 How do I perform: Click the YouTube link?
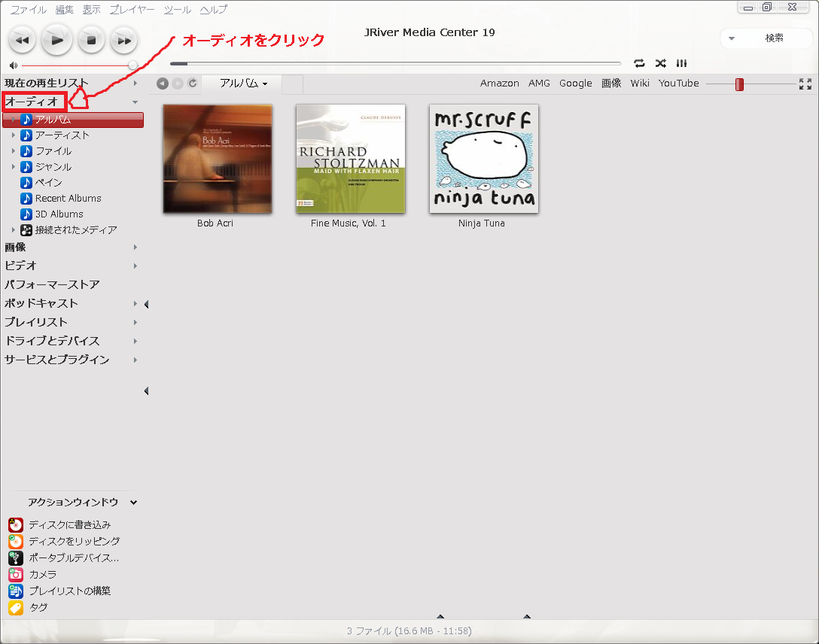click(678, 84)
